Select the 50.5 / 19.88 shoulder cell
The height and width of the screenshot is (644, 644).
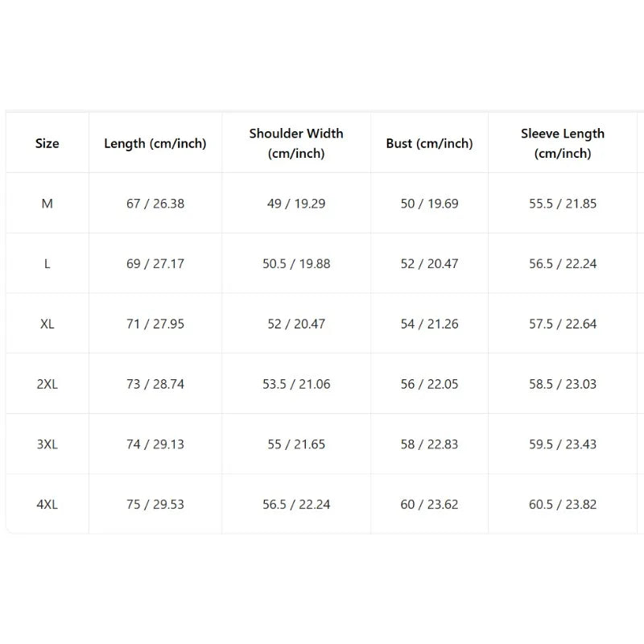(296, 264)
